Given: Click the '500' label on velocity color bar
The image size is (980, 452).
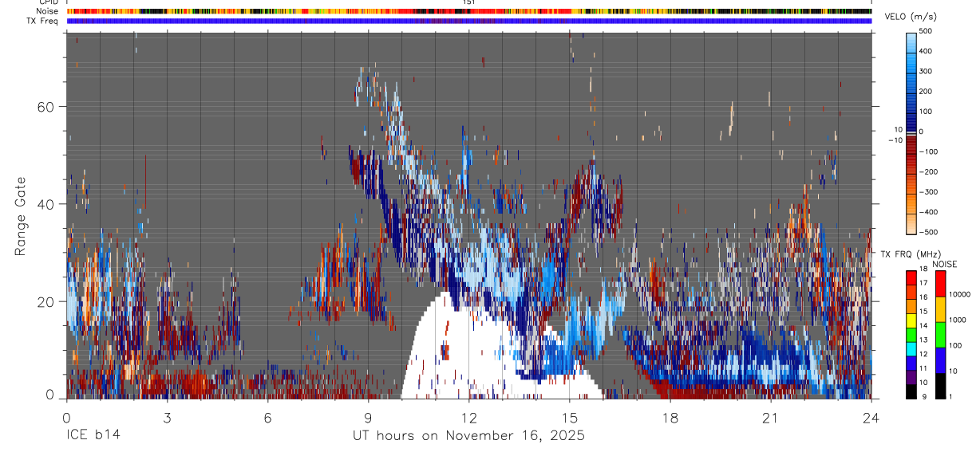Looking at the screenshot, I should pyautogui.click(x=926, y=31).
